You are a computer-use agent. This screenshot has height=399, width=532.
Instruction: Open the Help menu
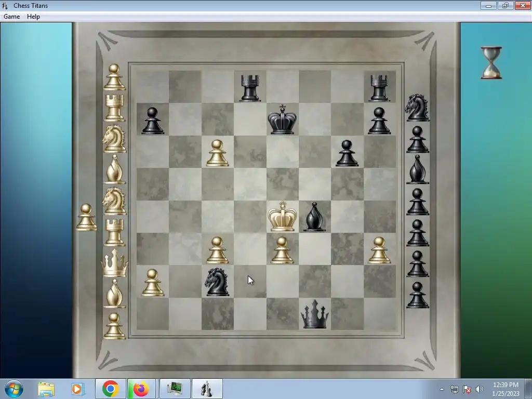(33, 16)
